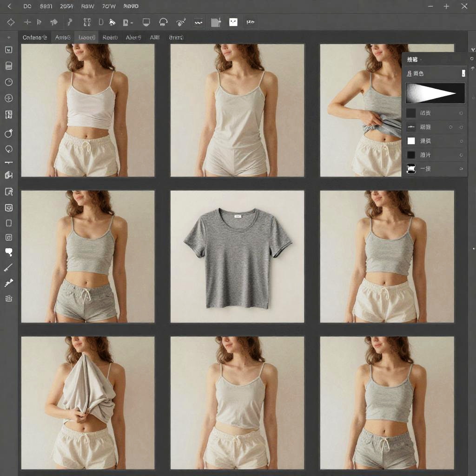Screen dimensions: 476x476
Task: Click the plus button in the title bar
Action: click(x=446, y=7)
